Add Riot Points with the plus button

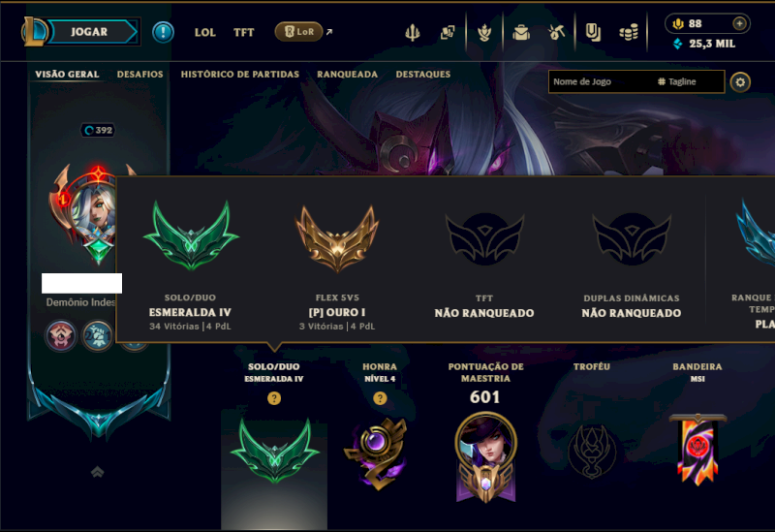click(739, 23)
